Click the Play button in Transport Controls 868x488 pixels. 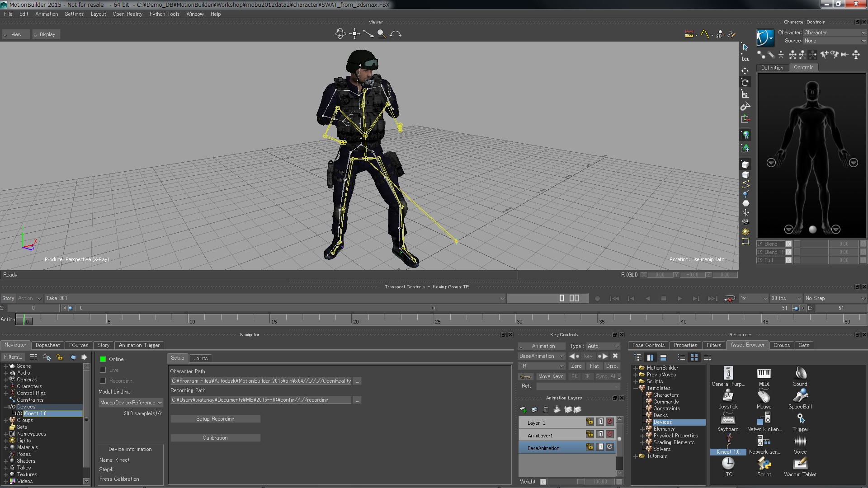point(679,299)
